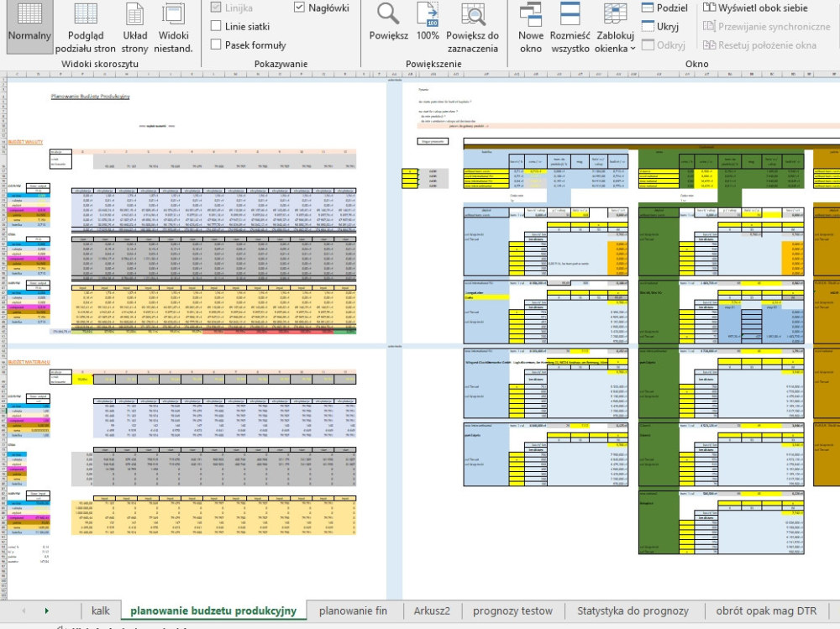Open Nowe okno
Viewport: 840px width, 629px height.
click(x=530, y=26)
